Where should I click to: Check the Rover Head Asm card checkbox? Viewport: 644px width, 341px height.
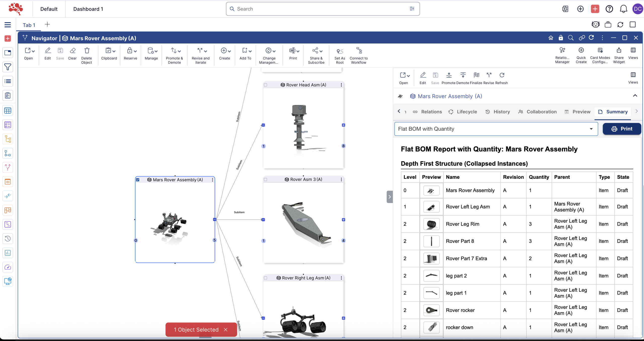[265, 85]
